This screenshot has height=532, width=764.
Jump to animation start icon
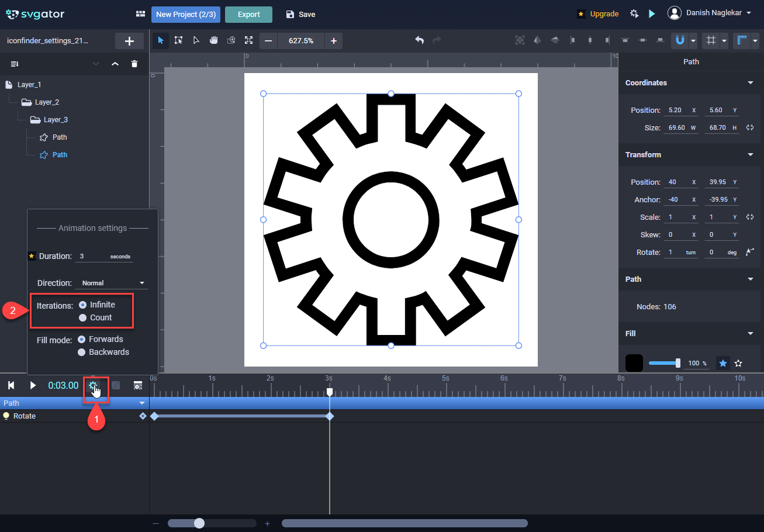click(x=11, y=385)
